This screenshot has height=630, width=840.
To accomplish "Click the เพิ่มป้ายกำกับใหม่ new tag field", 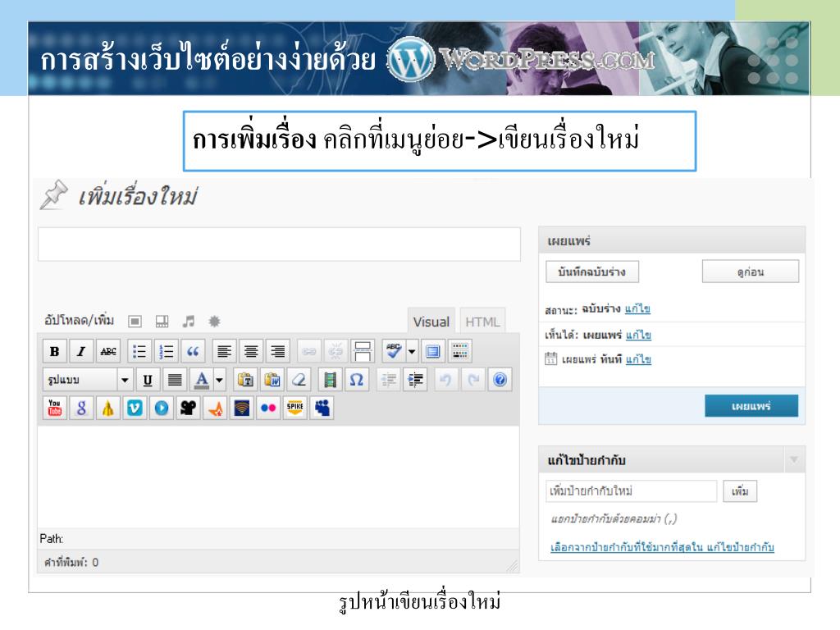I will [x=631, y=491].
